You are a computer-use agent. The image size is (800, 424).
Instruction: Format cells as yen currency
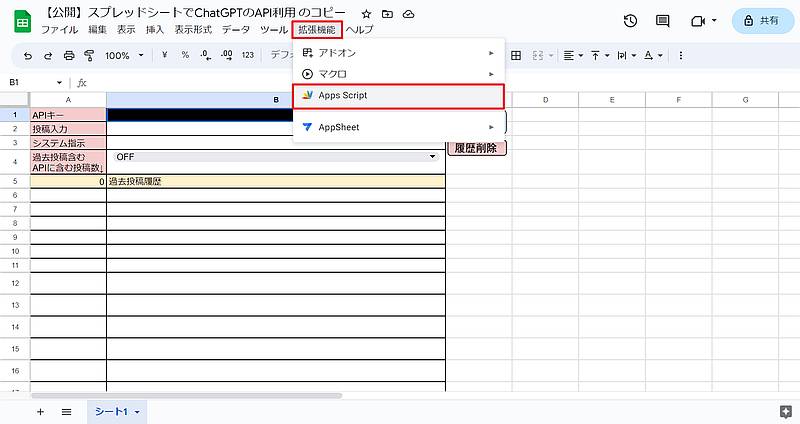[x=164, y=55]
